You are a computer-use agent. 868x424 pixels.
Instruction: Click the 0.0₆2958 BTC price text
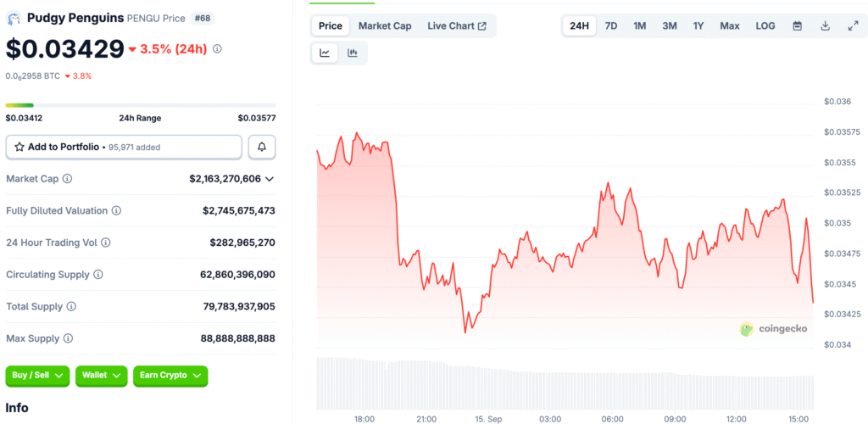33,75
